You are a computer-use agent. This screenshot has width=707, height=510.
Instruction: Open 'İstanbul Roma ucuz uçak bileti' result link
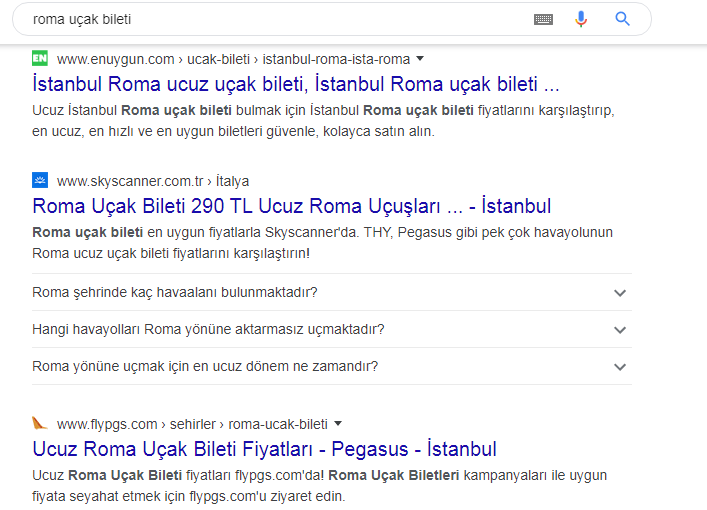296,84
